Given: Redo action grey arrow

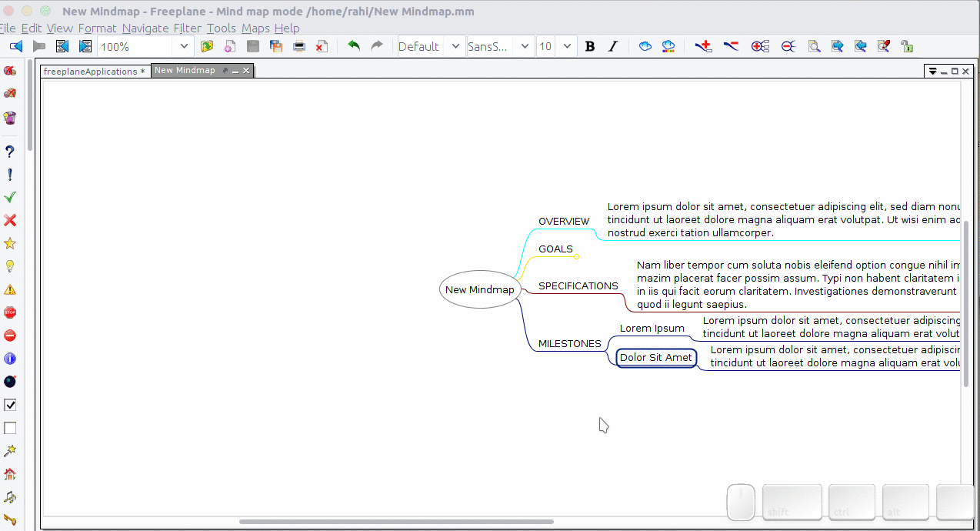Looking at the screenshot, I should (x=377, y=46).
